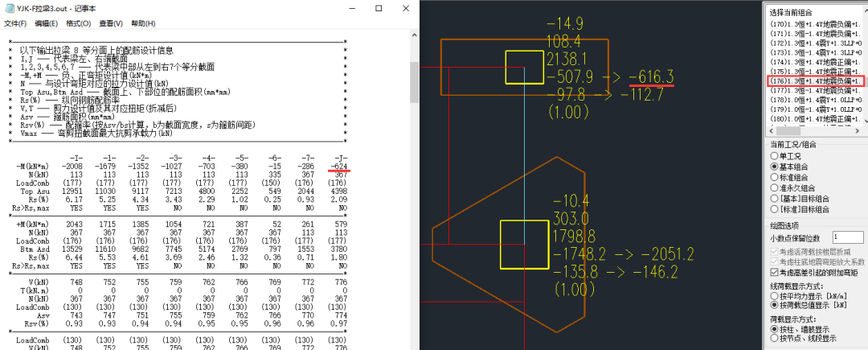Click the 小数点保留位数 input field

coord(848,237)
